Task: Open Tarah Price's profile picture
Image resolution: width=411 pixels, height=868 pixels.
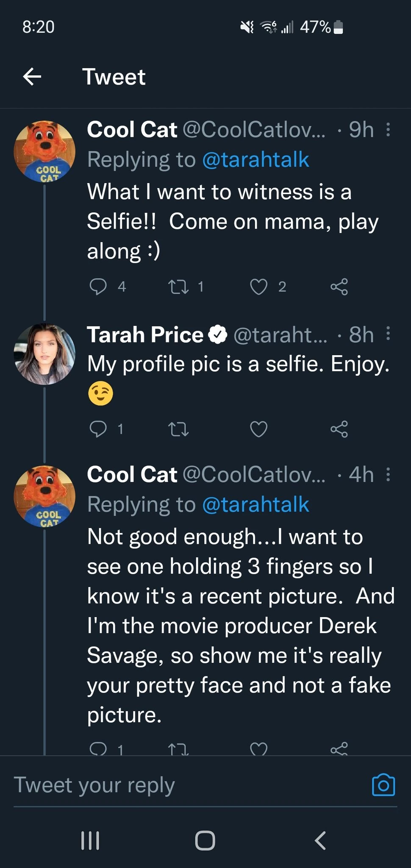Action: 44,354
